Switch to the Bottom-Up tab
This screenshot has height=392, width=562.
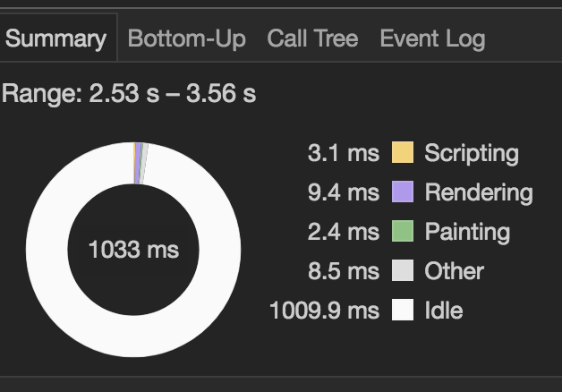(x=187, y=38)
